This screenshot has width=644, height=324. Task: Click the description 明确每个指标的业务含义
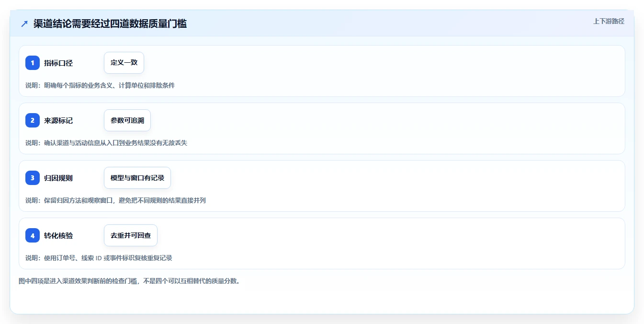[78, 85]
